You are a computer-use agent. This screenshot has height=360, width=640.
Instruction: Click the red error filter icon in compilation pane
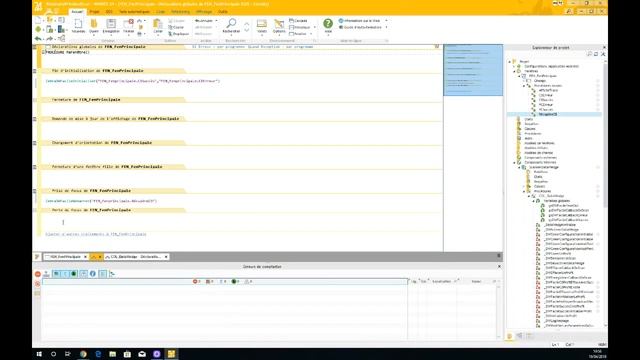38,274
